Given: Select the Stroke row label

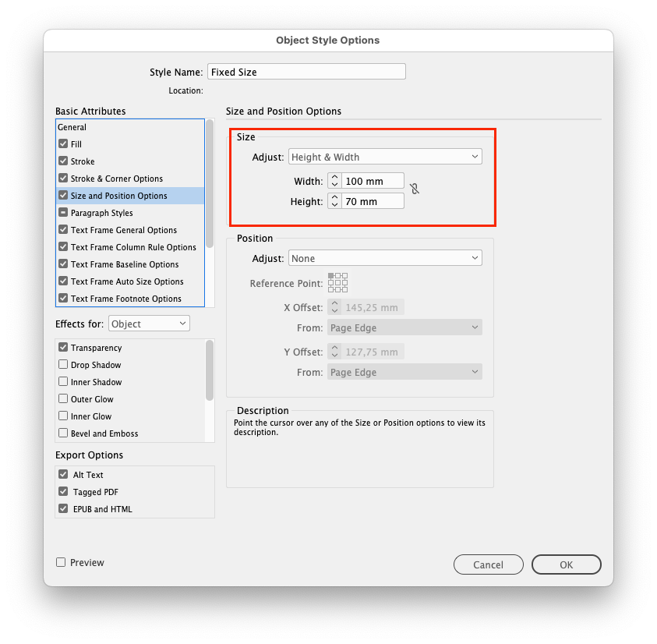Looking at the screenshot, I should 83,161.
